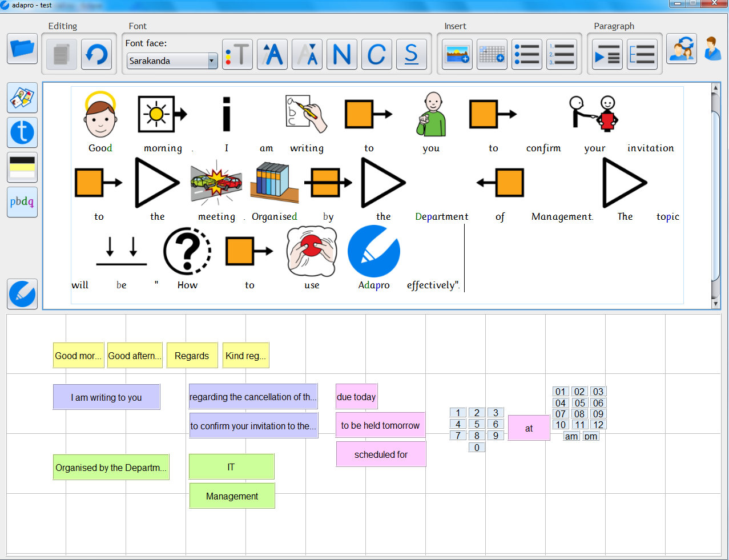Click the Organised bookshelf pictogram

point(275,183)
